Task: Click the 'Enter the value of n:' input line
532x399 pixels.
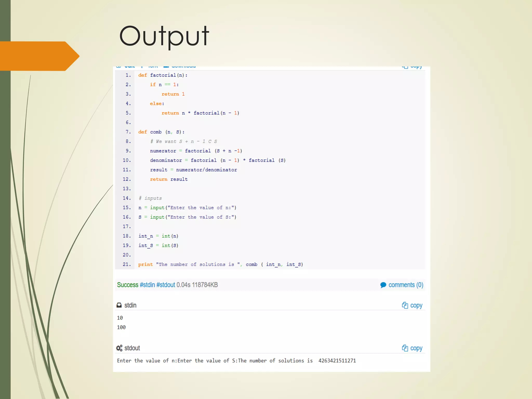Action: tap(187, 208)
